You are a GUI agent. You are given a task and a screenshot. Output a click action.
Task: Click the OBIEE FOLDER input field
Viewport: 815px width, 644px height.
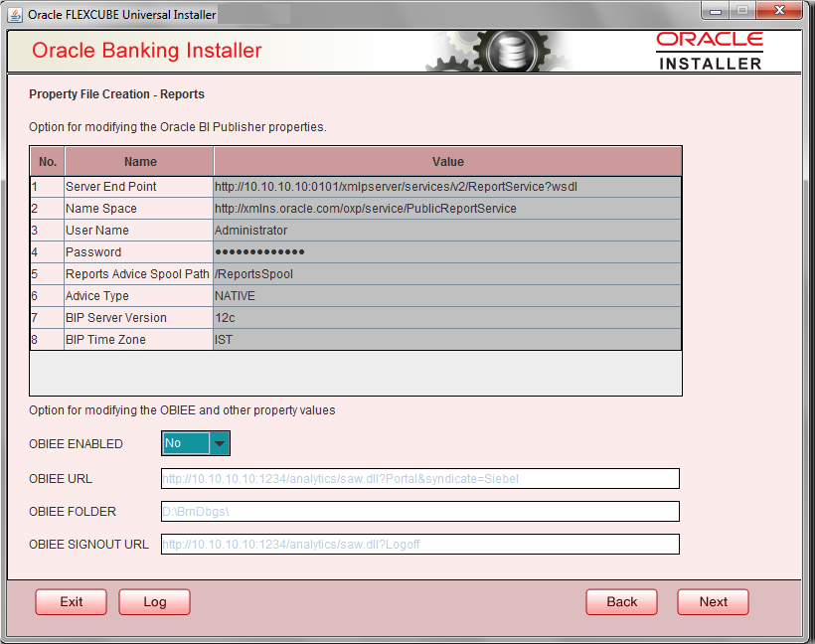[x=420, y=512]
